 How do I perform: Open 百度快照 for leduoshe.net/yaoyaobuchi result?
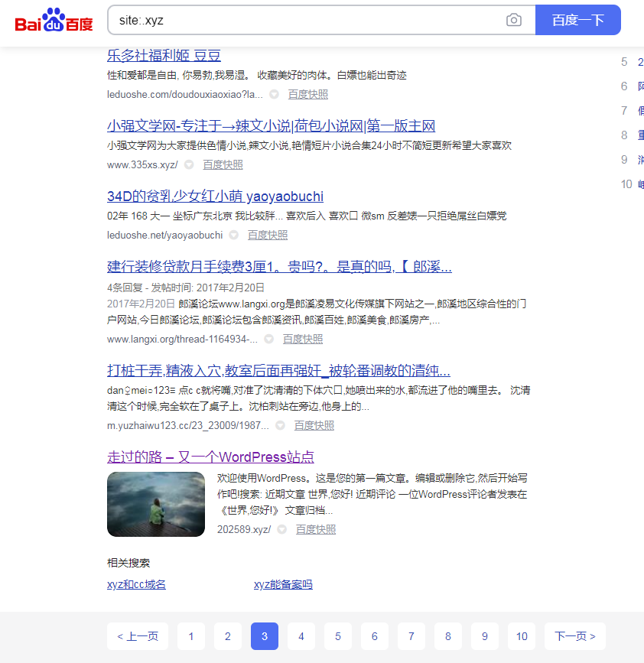[268, 235]
